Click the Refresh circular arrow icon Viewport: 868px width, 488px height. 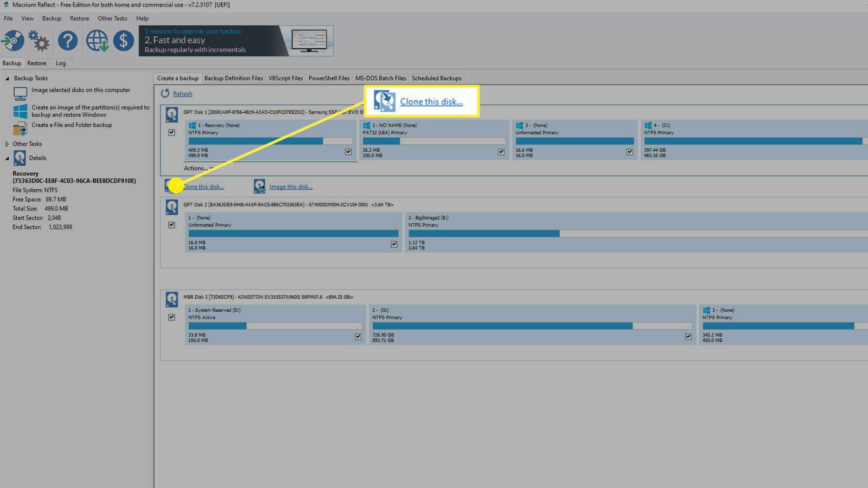tap(165, 93)
